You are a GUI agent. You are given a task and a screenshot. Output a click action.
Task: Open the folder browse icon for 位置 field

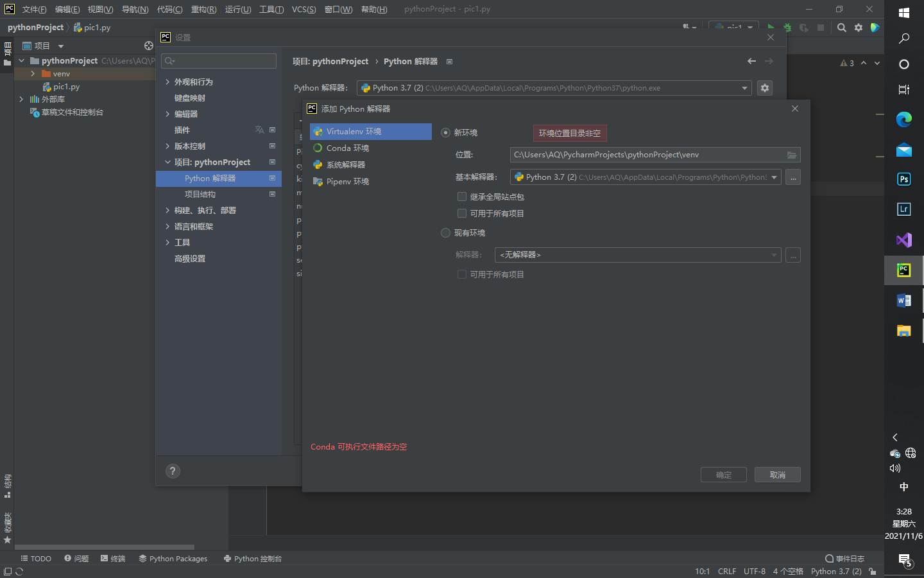(792, 154)
